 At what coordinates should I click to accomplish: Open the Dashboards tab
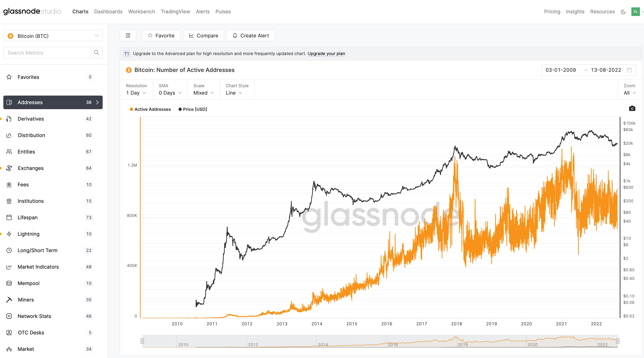pyautogui.click(x=108, y=11)
